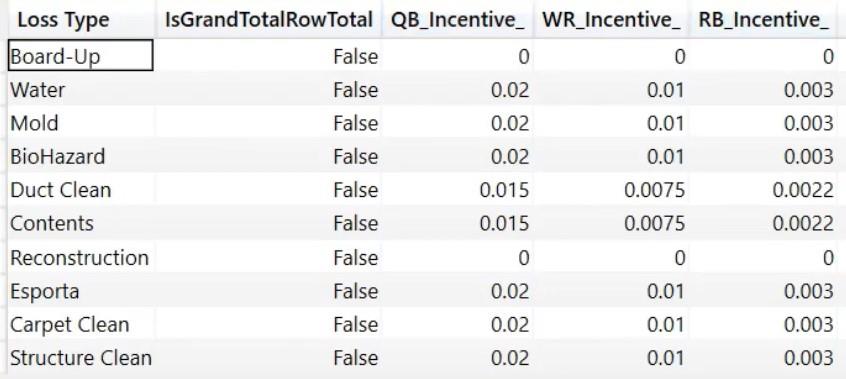Screen dimensions: 846x379
Task: Click QB_Incentive_ value 0.015 in Duct Clean row
Action: 504,190
